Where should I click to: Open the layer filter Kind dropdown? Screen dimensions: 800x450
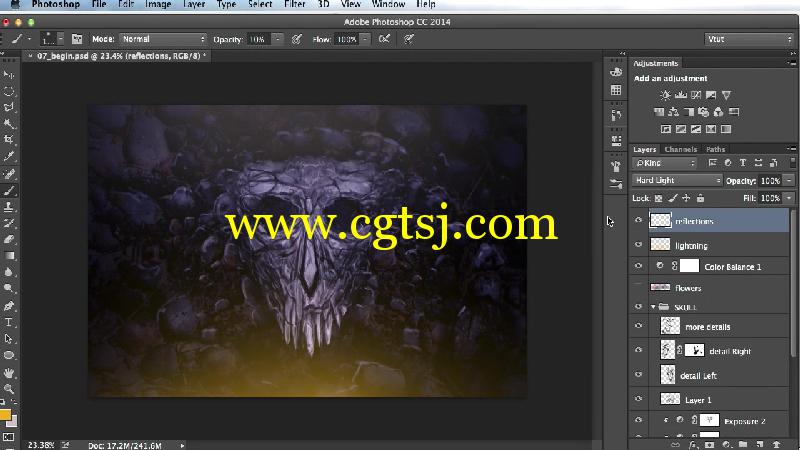(664, 163)
